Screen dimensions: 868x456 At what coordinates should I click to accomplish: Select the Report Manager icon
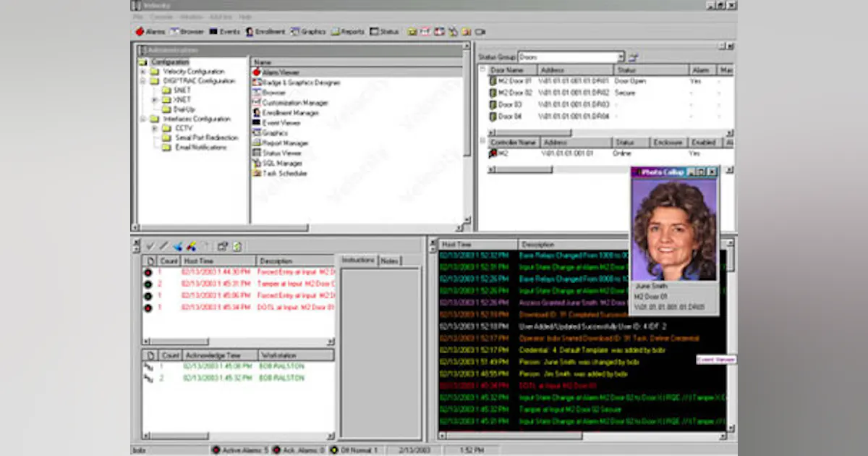[257, 143]
